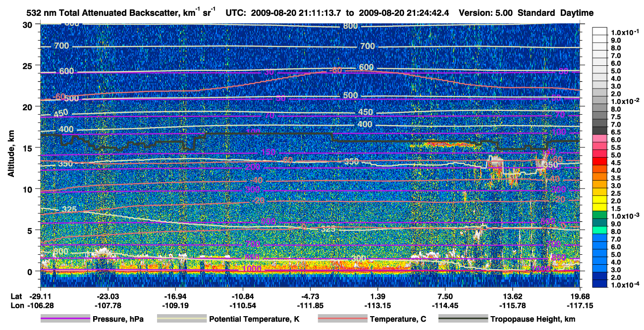Image resolution: width=644 pixels, height=330 pixels.
Task: Click the colorbar label '7.5'
Action: pyautogui.click(x=615, y=117)
